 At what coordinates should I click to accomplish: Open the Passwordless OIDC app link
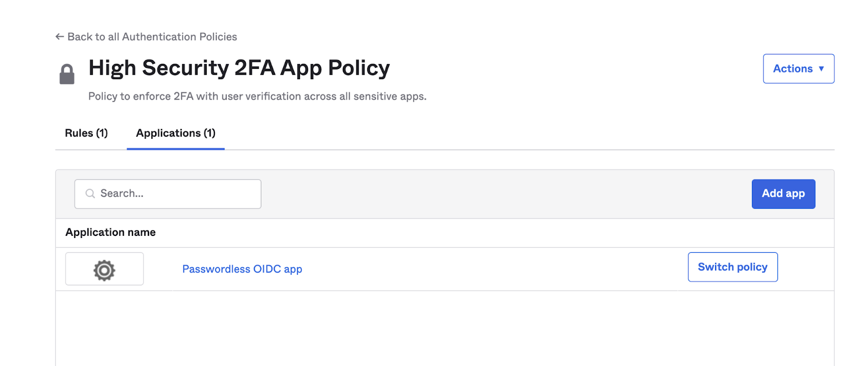coord(242,269)
